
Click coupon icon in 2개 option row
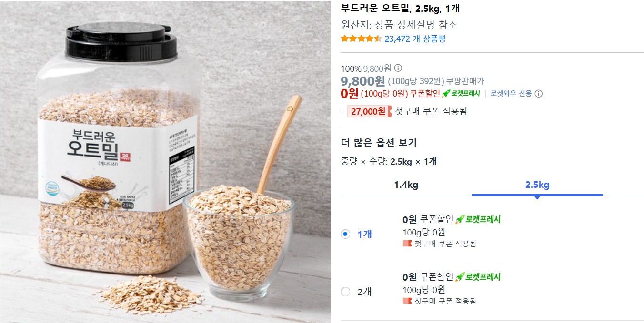pos(407,301)
